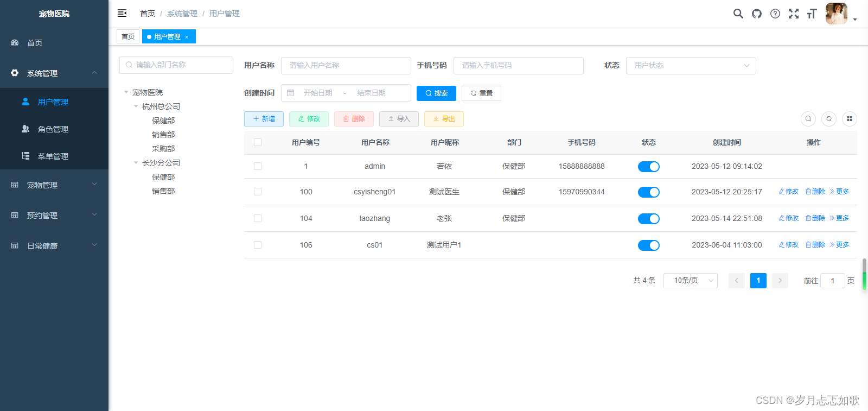868x411 pixels.
Task: Select 采购部 in department tree
Action: click(x=163, y=149)
